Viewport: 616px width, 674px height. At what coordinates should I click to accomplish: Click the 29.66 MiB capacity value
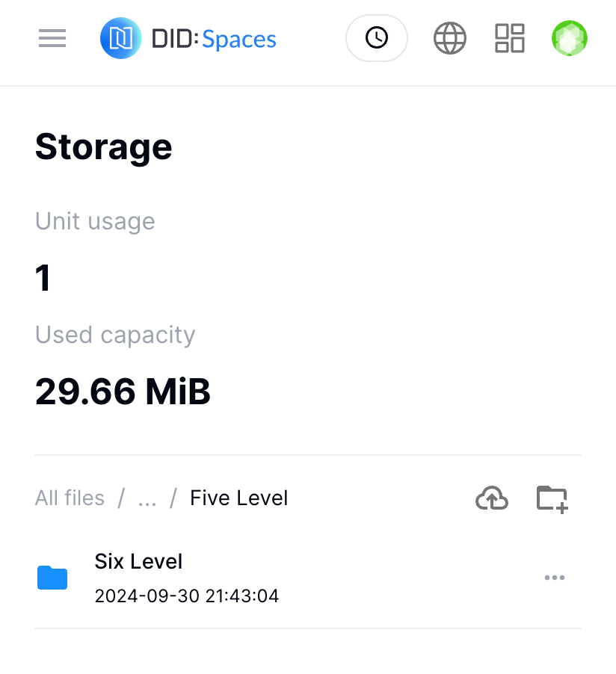[x=123, y=391]
